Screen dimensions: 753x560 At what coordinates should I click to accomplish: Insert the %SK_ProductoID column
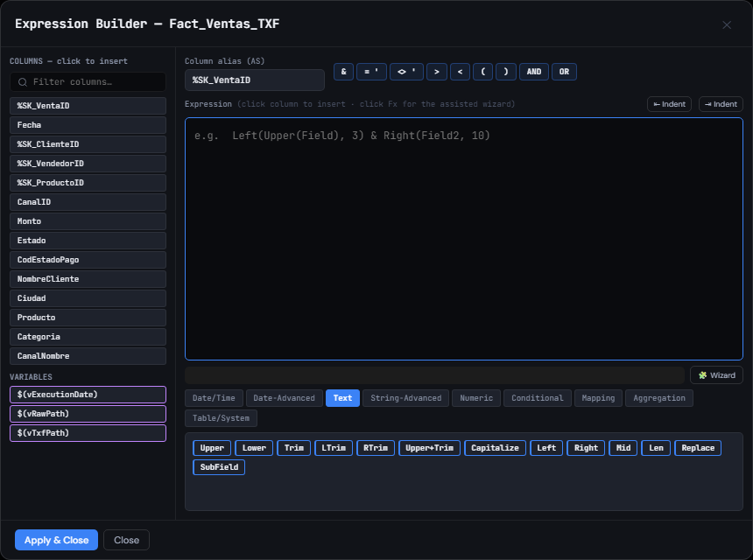click(x=88, y=183)
